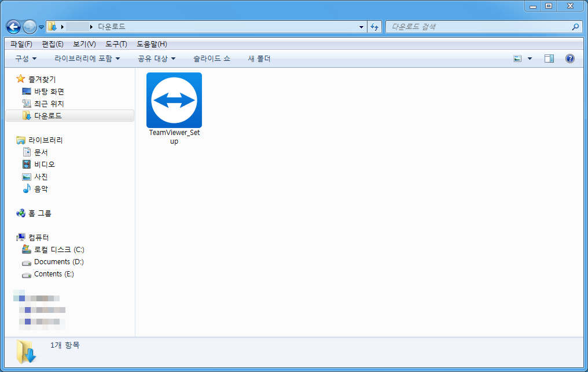The width and height of the screenshot is (588, 372).
Task: Open the 보기(V) menu
Action: 84,44
